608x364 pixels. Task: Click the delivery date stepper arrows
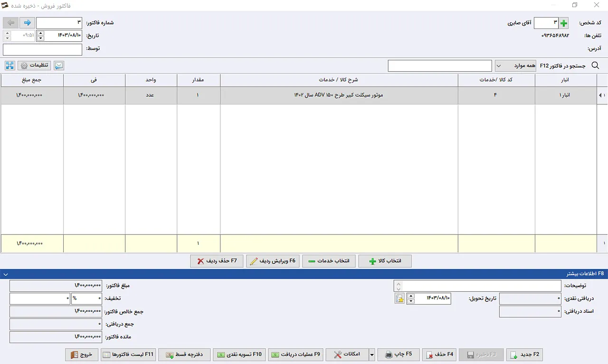coord(411,299)
